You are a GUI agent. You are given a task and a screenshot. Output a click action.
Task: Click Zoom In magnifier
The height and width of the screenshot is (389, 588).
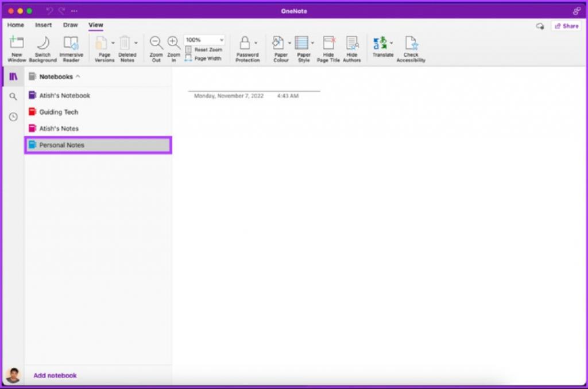coord(173,42)
